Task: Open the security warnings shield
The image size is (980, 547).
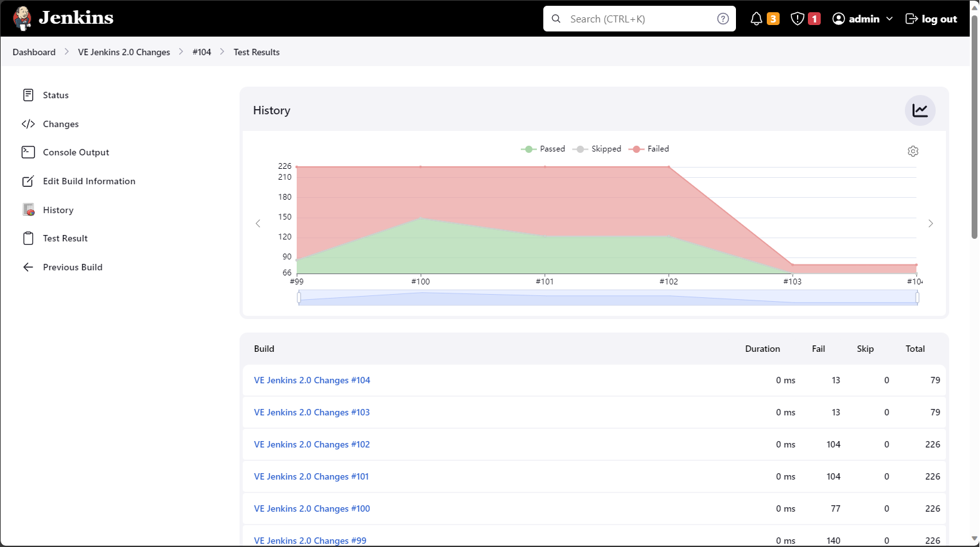Action: pyautogui.click(x=798, y=19)
